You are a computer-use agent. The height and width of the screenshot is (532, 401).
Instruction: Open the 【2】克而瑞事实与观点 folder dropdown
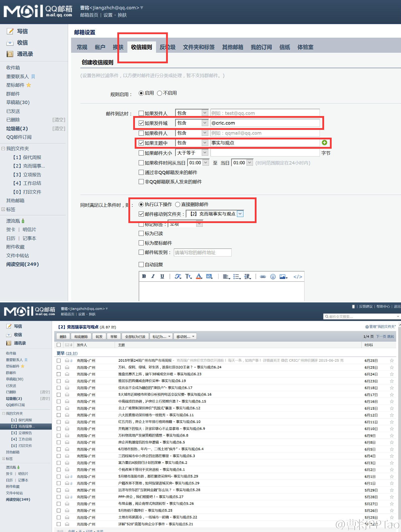click(x=215, y=214)
